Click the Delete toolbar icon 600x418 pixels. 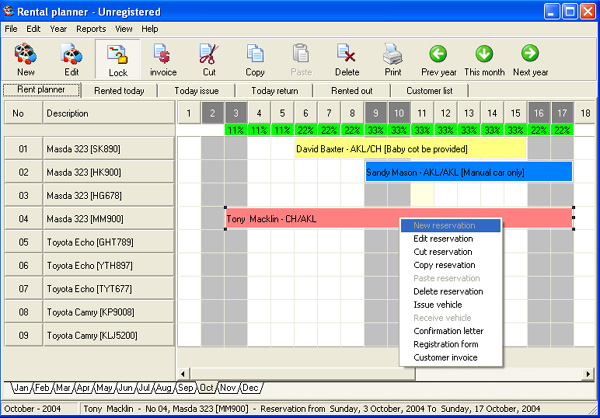[347, 59]
